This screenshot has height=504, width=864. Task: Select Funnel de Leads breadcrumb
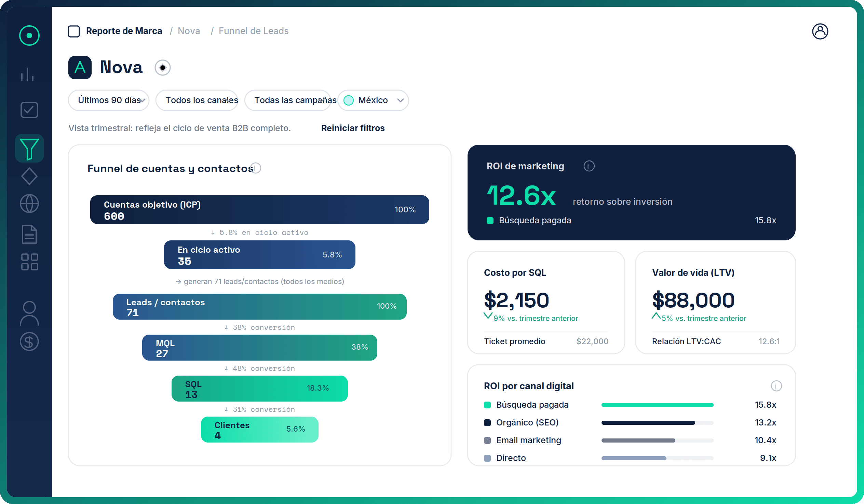[x=254, y=31]
